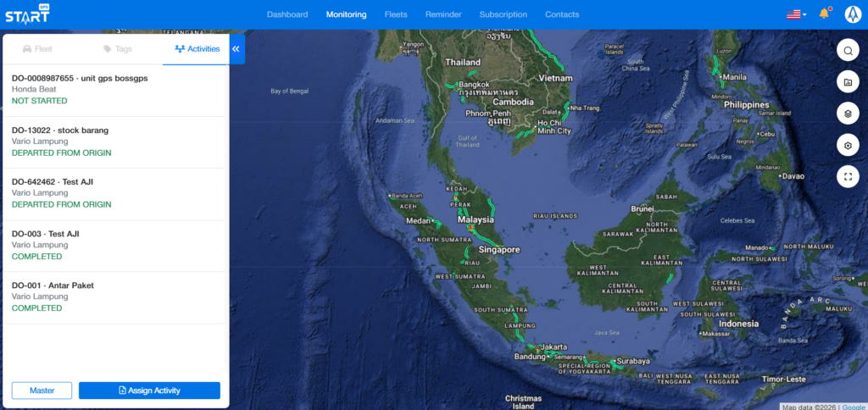
Task: Open the language flag dropdown
Action: point(796,14)
